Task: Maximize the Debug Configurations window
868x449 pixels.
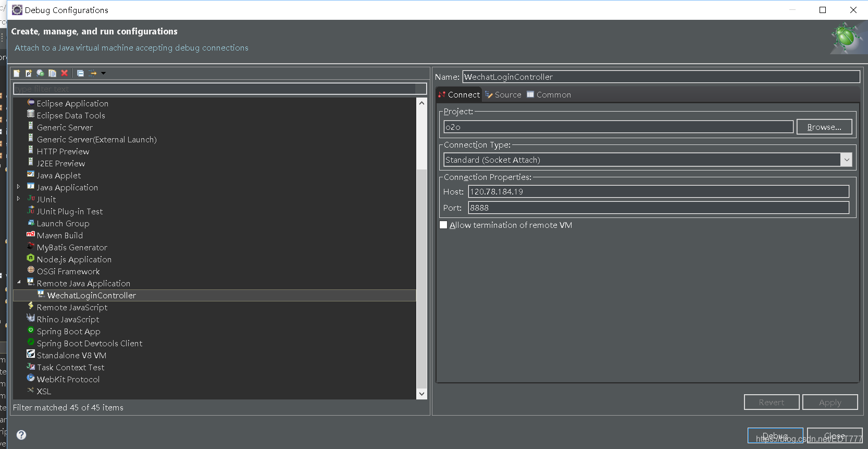Action: point(823,10)
